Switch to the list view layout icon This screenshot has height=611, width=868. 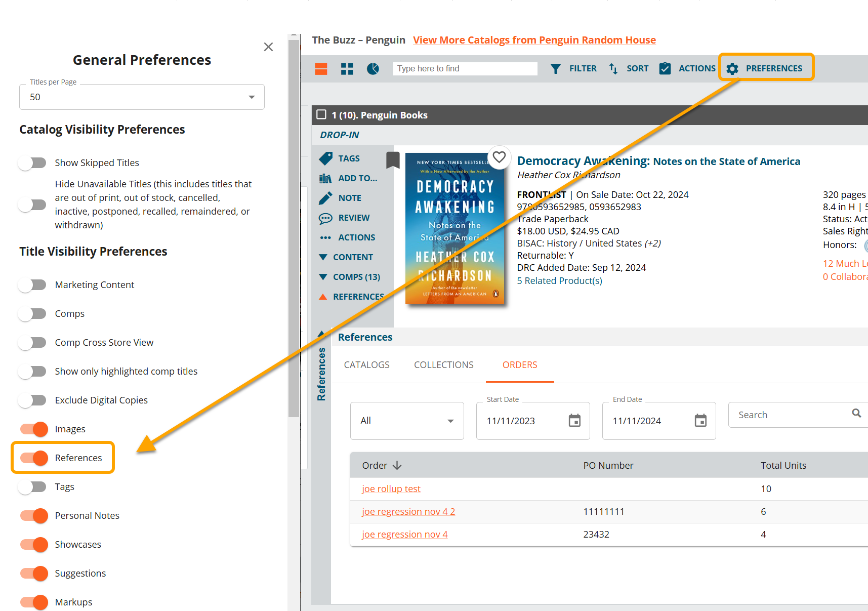(x=321, y=69)
